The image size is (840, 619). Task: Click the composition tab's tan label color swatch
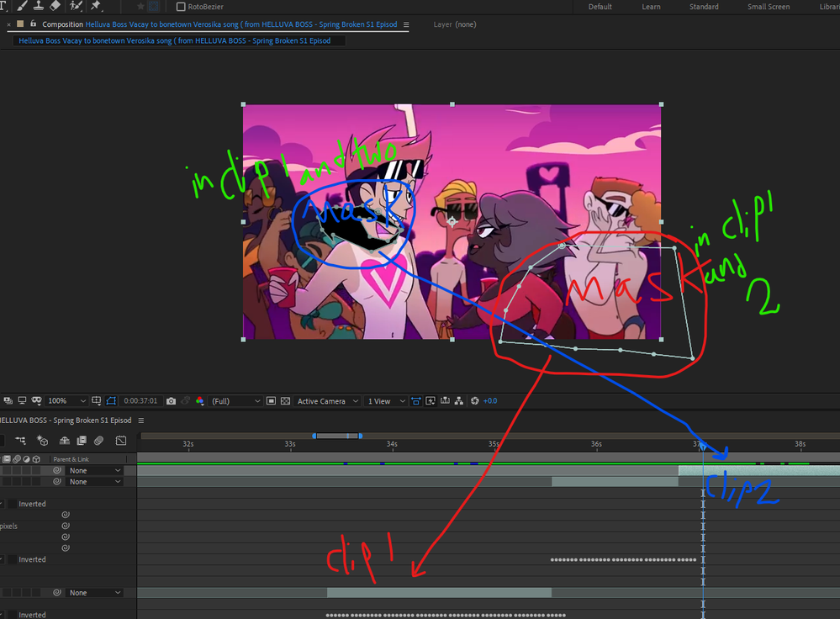(x=20, y=24)
